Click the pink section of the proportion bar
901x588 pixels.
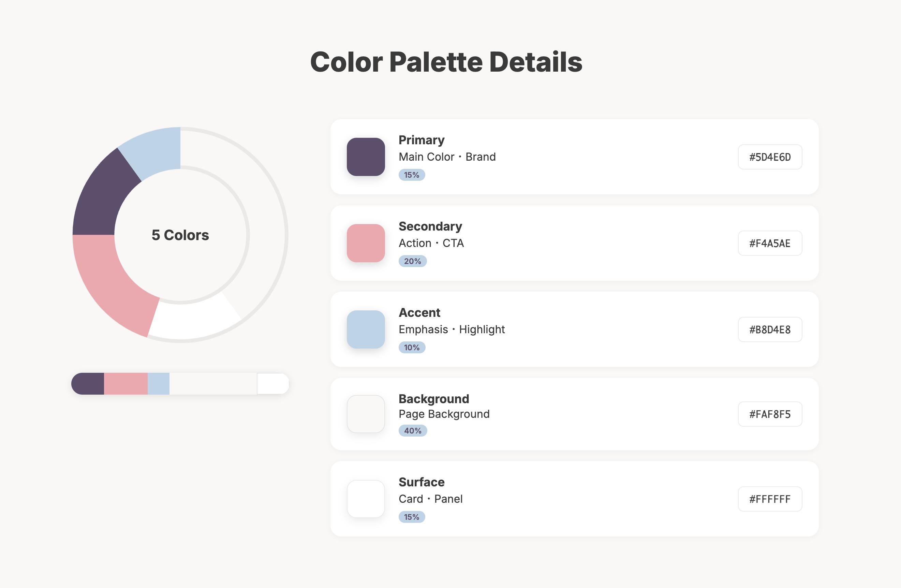[126, 384]
